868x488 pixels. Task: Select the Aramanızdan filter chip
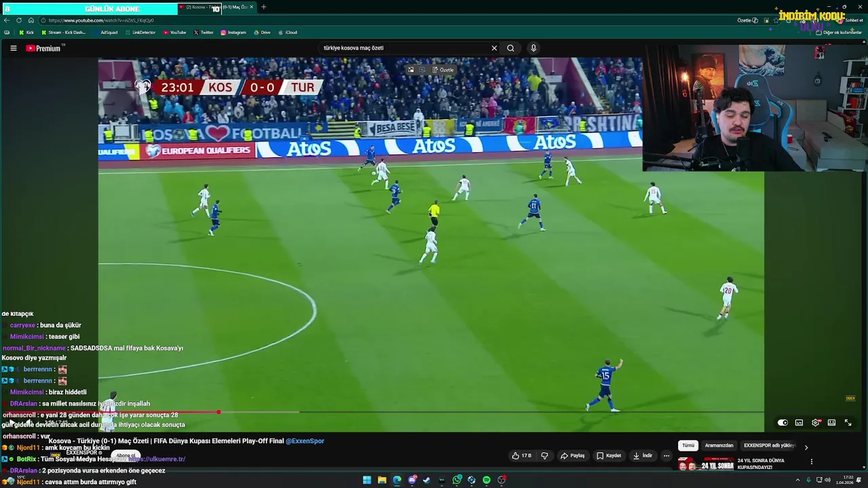719,446
